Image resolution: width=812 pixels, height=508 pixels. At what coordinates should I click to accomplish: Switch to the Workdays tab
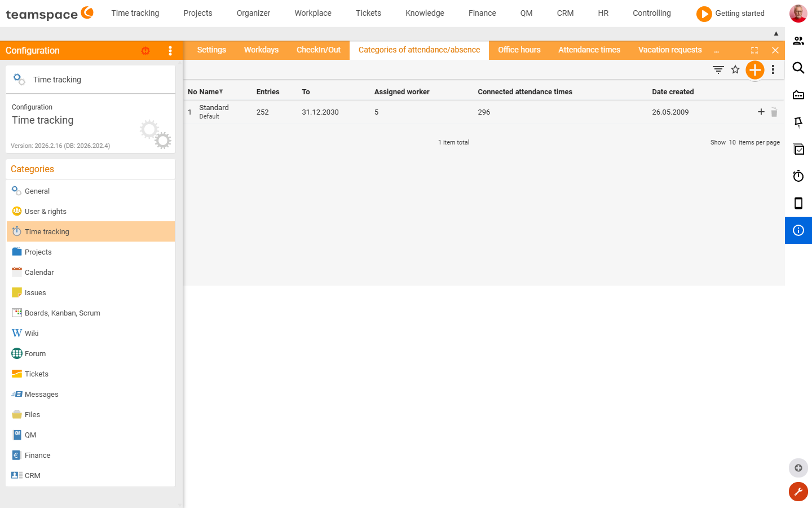point(261,50)
